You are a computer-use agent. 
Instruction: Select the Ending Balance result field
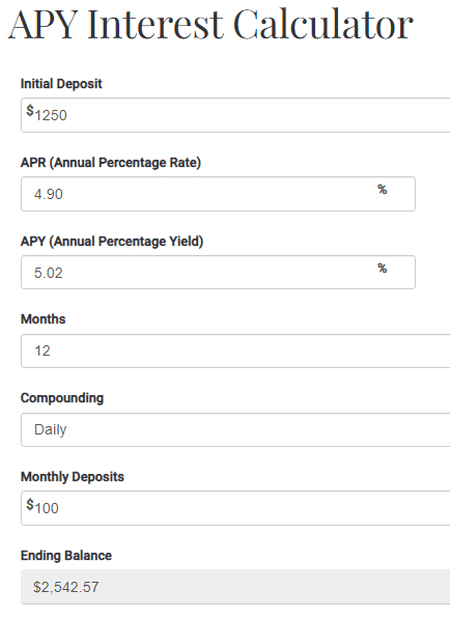(236, 586)
